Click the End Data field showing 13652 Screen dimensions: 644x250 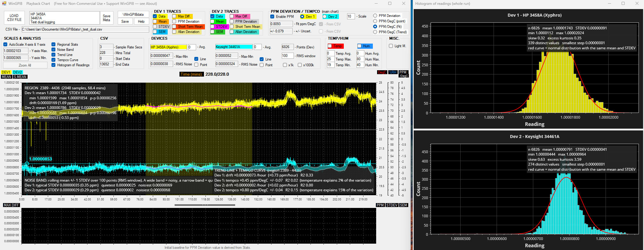point(107,64)
